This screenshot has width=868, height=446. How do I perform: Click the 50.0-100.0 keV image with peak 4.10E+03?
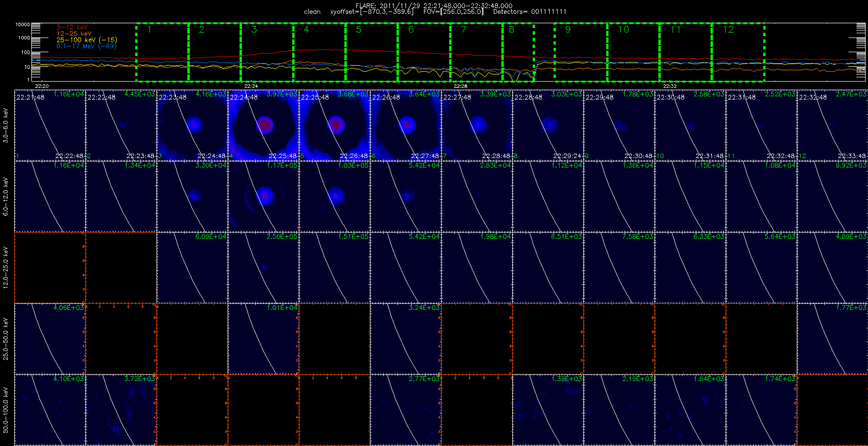[x=50, y=410]
